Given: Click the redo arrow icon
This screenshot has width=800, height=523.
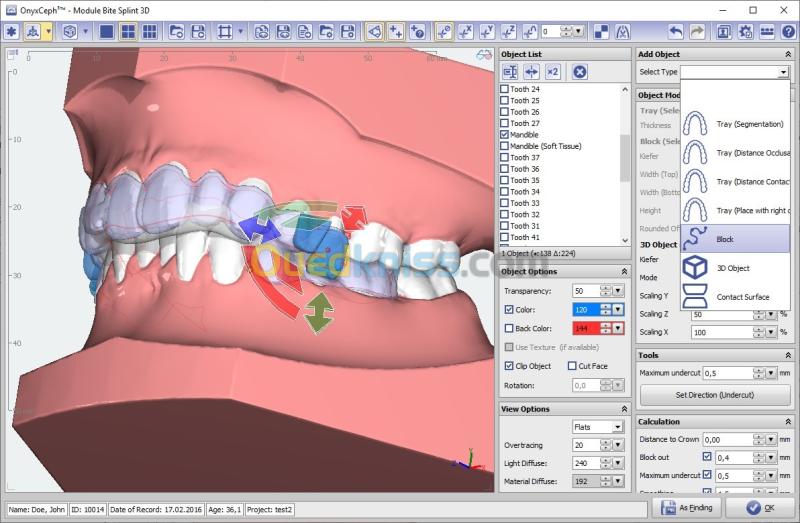Looking at the screenshot, I should (x=697, y=32).
